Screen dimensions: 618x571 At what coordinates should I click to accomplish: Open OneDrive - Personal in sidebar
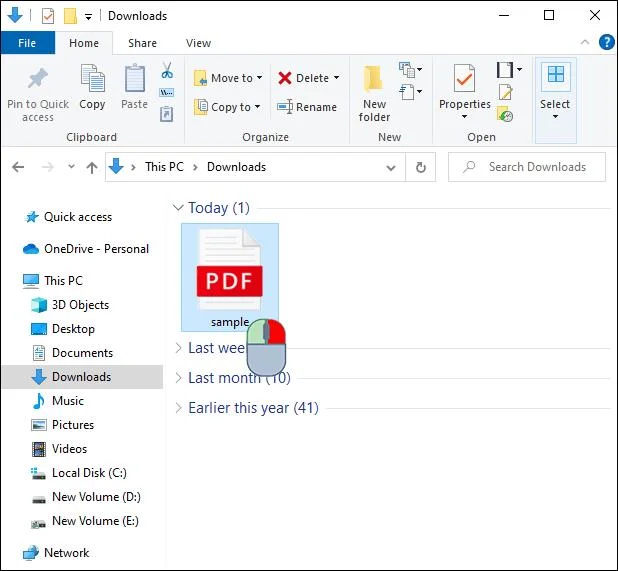86,249
